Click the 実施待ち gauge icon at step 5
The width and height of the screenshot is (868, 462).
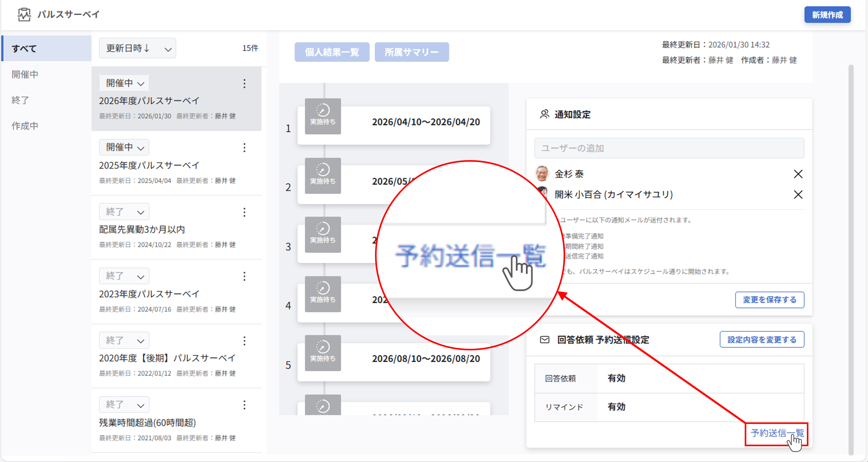(323, 353)
